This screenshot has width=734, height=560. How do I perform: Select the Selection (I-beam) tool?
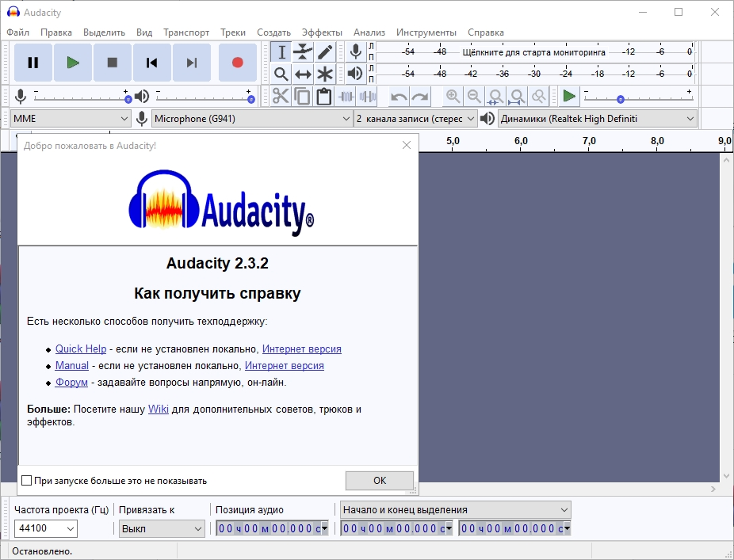[x=281, y=52]
